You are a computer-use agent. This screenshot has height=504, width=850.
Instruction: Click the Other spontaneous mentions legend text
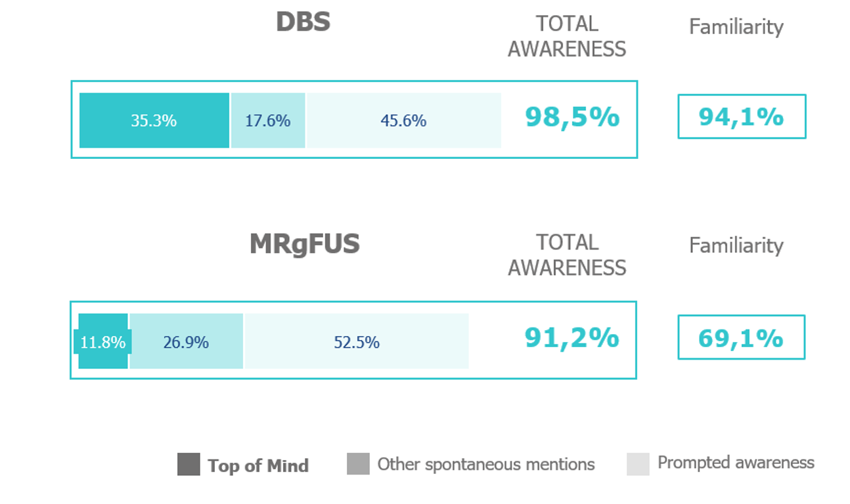(x=486, y=465)
